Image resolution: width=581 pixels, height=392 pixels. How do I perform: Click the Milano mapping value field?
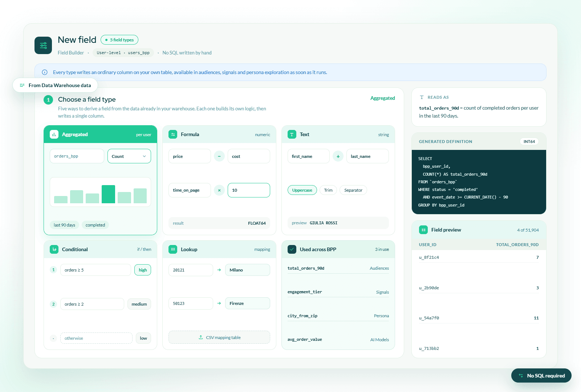(x=248, y=270)
